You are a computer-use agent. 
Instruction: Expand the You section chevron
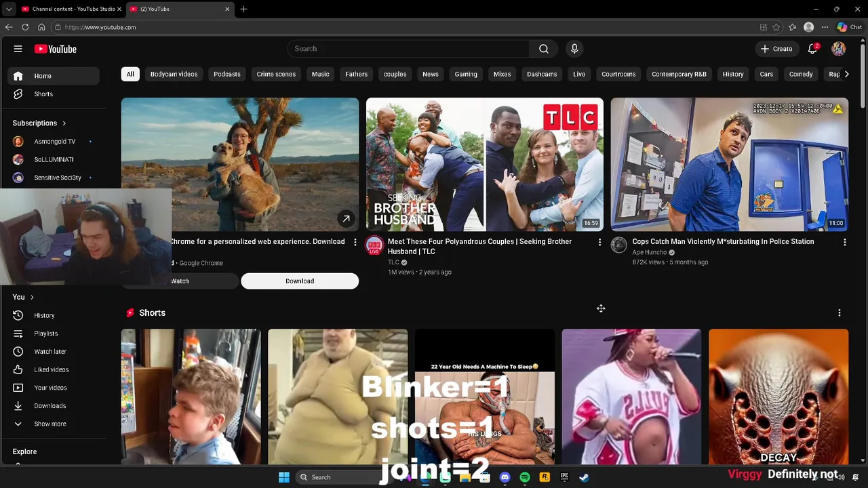(x=32, y=297)
